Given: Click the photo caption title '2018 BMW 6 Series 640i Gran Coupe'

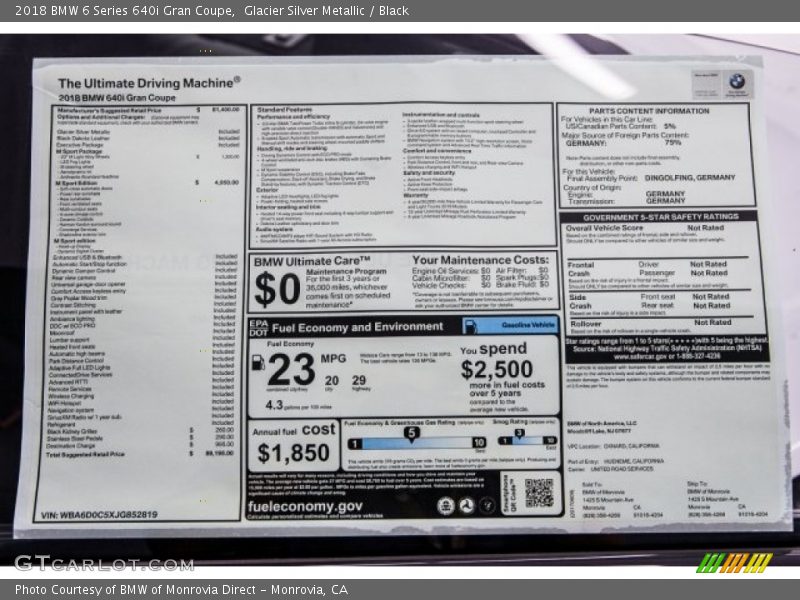Looking at the screenshot, I should tap(124, 10).
